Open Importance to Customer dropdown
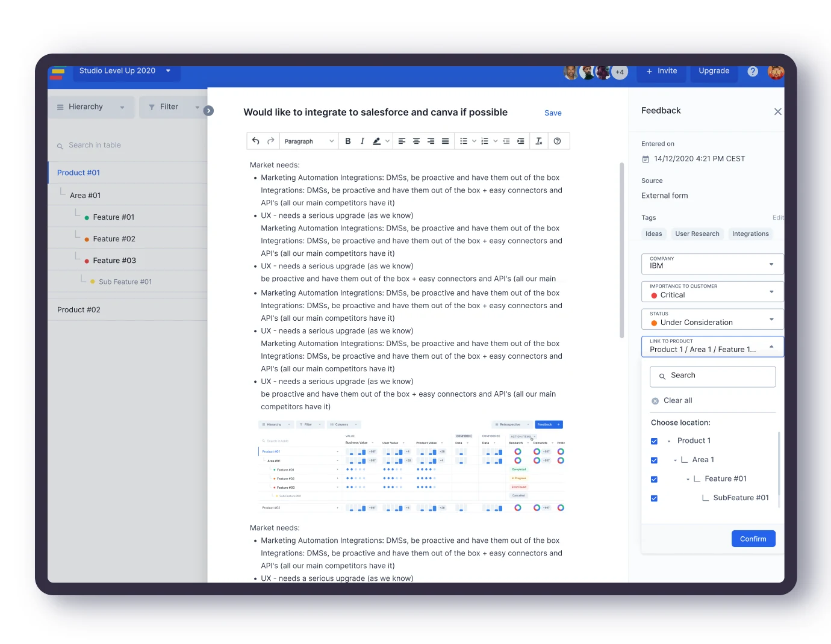 (x=712, y=291)
